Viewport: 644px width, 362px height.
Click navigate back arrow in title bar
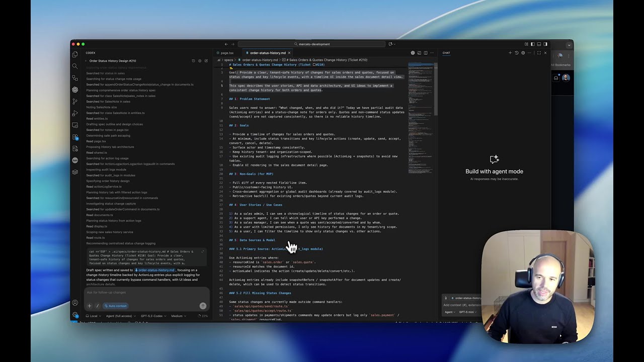(226, 44)
